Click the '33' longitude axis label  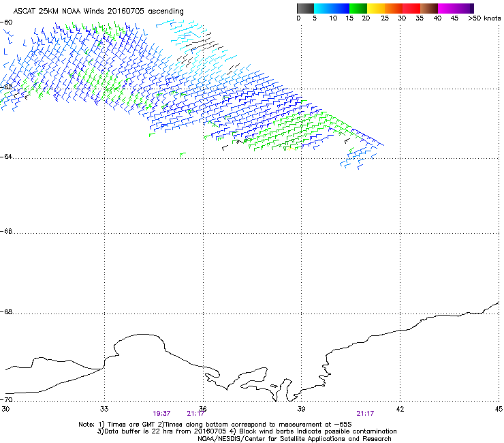(x=104, y=409)
